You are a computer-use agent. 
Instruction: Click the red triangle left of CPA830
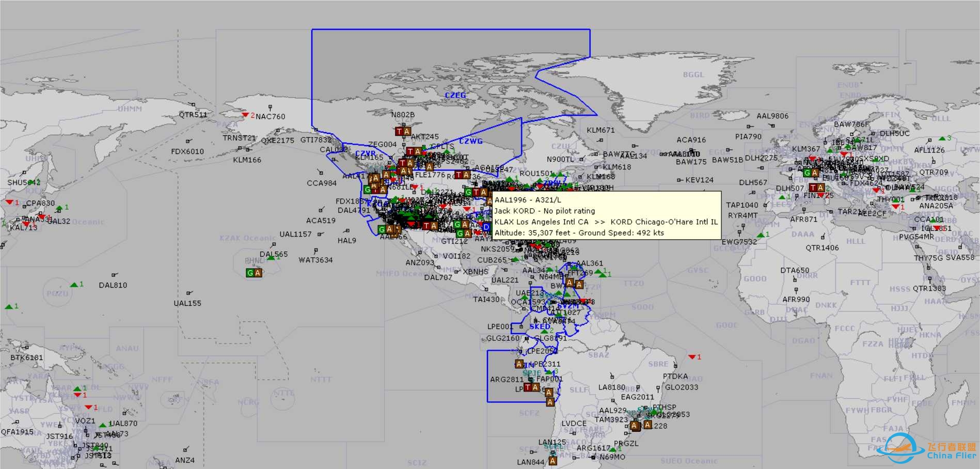point(9,202)
